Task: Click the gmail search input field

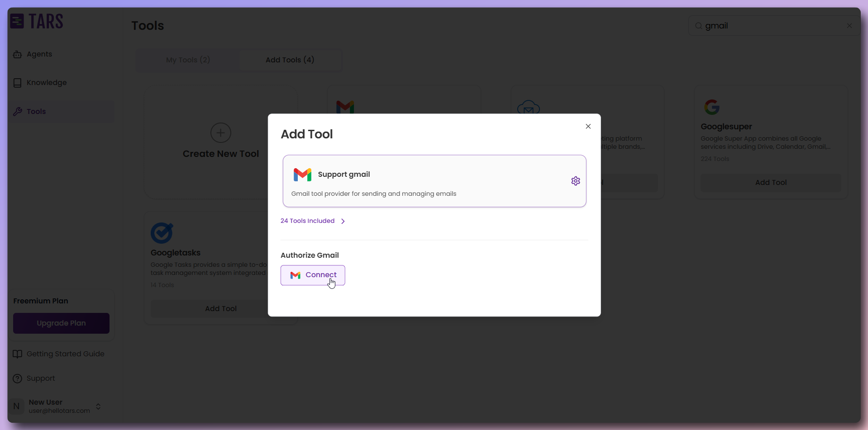Action: click(x=769, y=26)
